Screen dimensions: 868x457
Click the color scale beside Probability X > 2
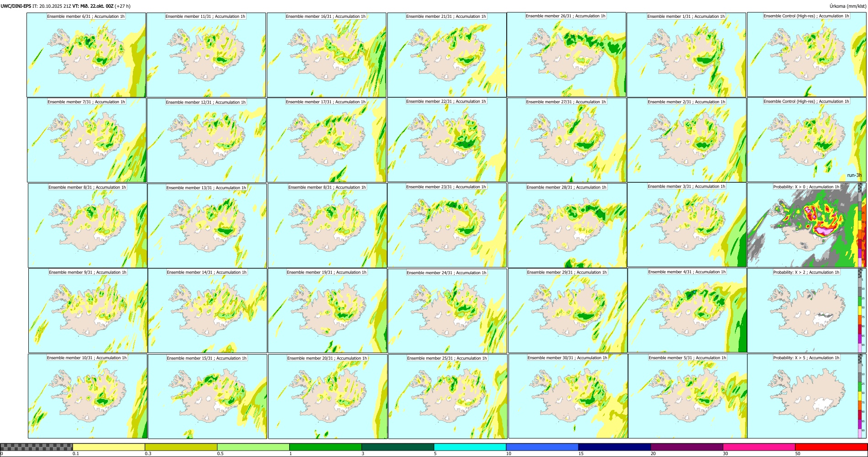tap(860, 311)
